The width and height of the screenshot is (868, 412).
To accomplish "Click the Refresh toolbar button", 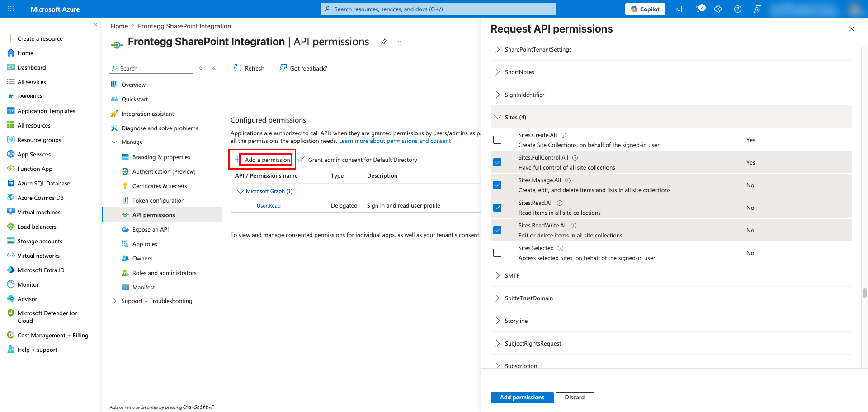I will pyautogui.click(x=249, y=68).
